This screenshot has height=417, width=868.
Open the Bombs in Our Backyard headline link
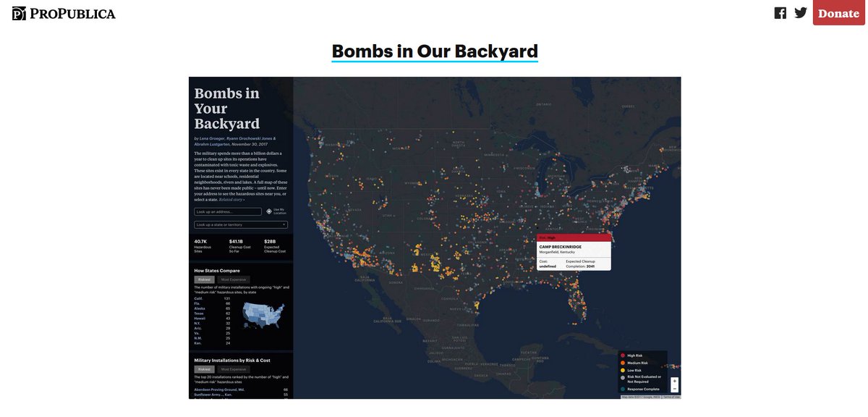click(x=435, y=51)
